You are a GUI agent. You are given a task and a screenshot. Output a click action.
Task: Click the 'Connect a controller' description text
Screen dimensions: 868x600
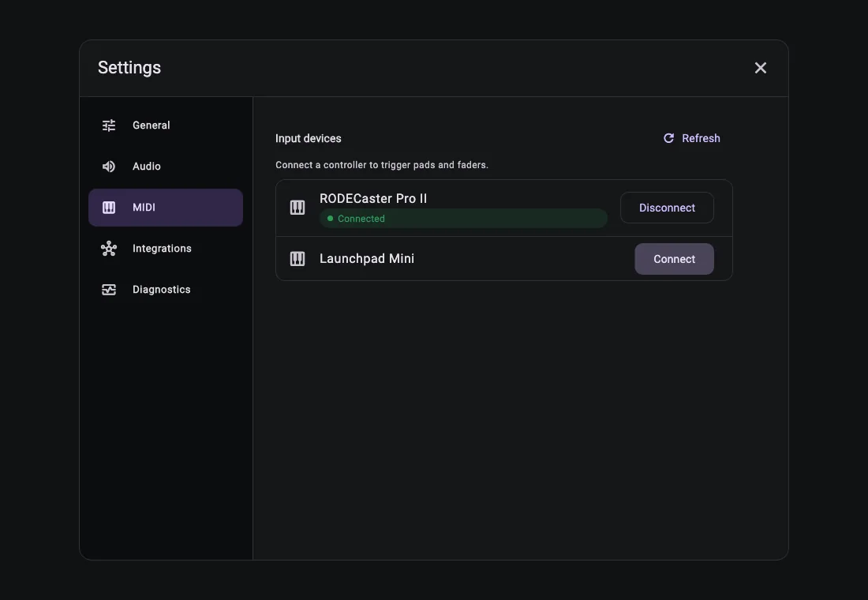point(382,165)
